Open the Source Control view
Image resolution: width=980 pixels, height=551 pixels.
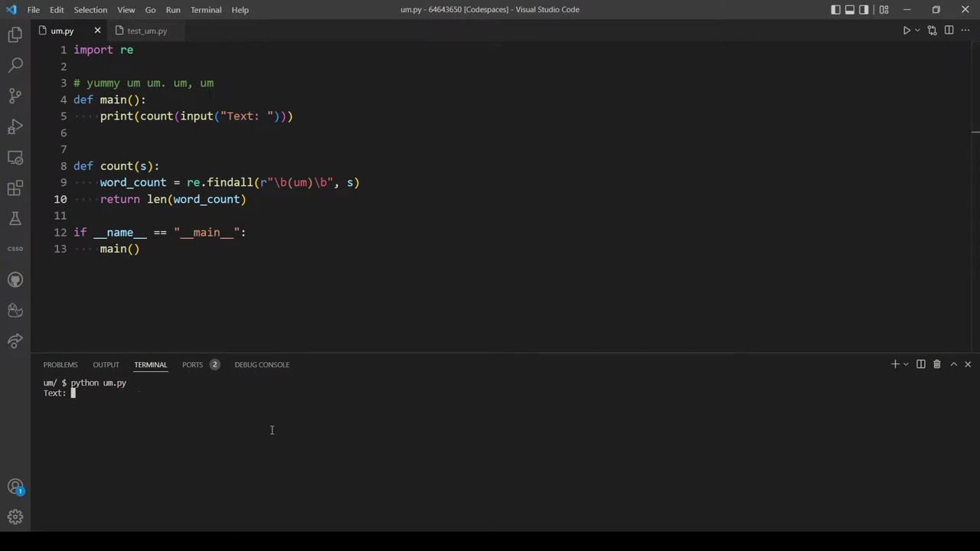click(15, 96)
